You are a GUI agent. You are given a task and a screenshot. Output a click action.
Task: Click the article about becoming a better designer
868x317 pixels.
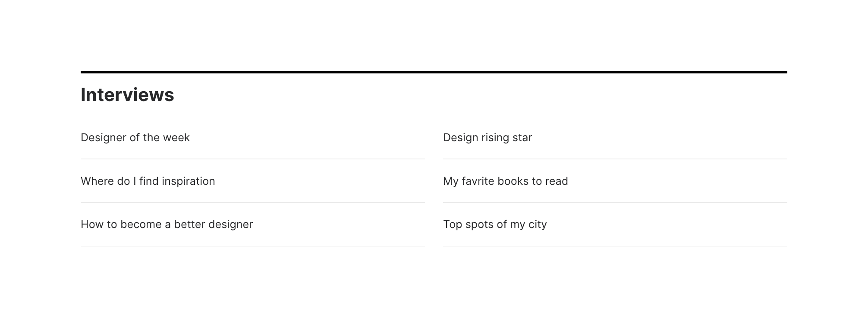(x=166, y=224)
